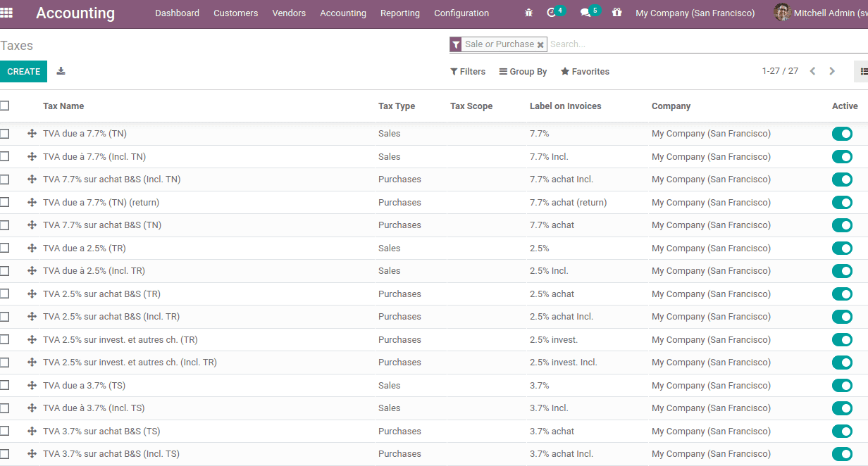The width and height of the screenshot is (868, 466).
Task: Sort by Tax Type column header
Action: point(397,106)
